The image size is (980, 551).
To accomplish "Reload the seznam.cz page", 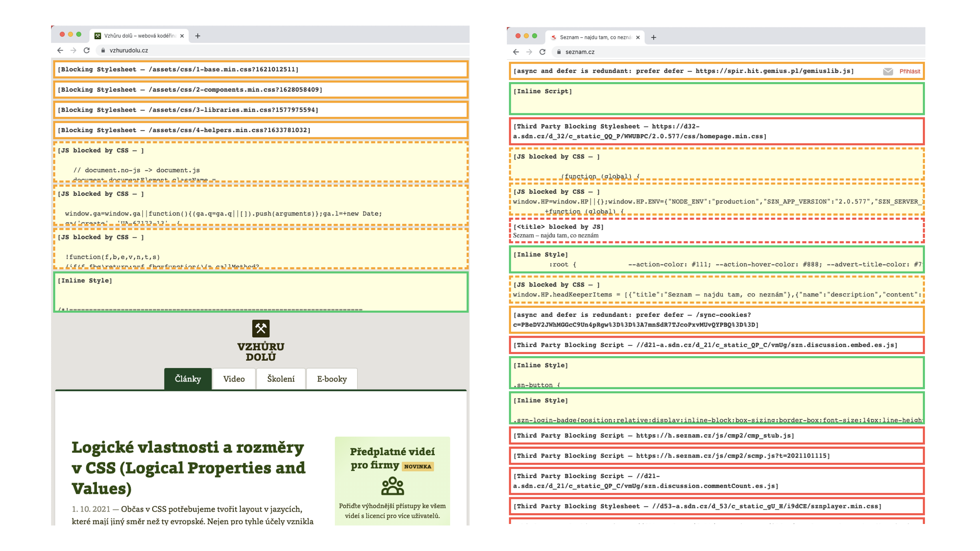I will (543, 52).
